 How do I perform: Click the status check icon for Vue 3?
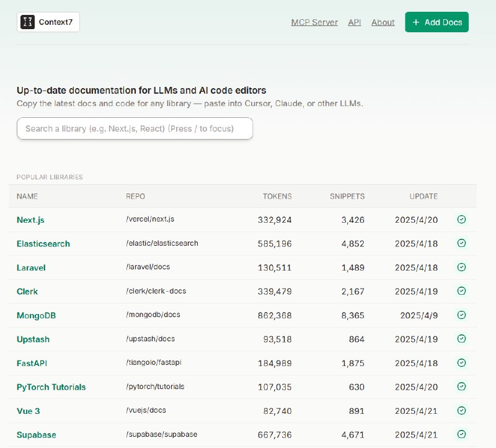click(461, 411)
